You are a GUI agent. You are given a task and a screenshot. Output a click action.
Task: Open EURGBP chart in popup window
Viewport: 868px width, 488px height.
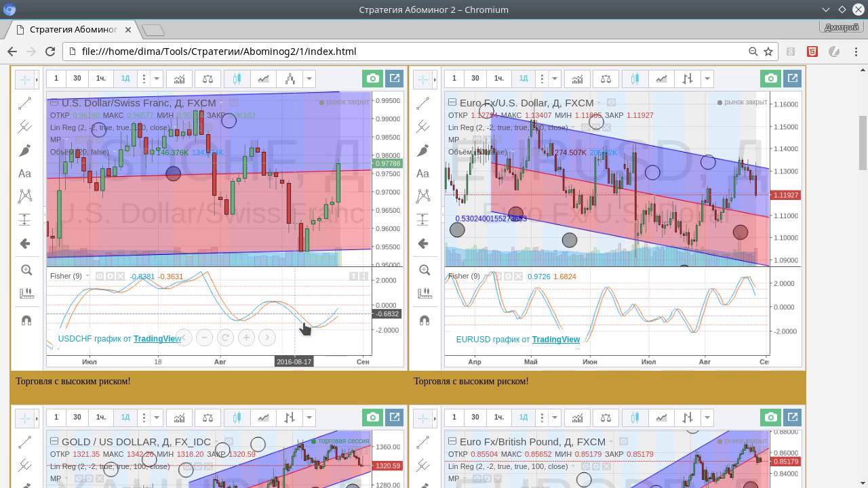[792, 417]
